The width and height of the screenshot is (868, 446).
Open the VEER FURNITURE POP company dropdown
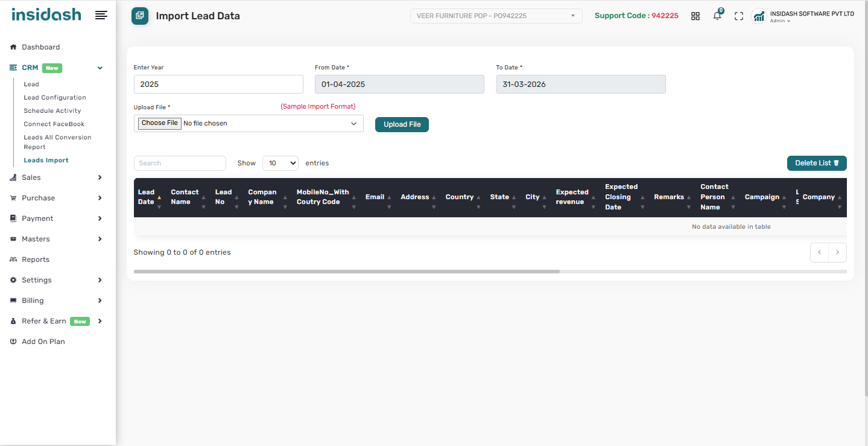tap(496, 16)
